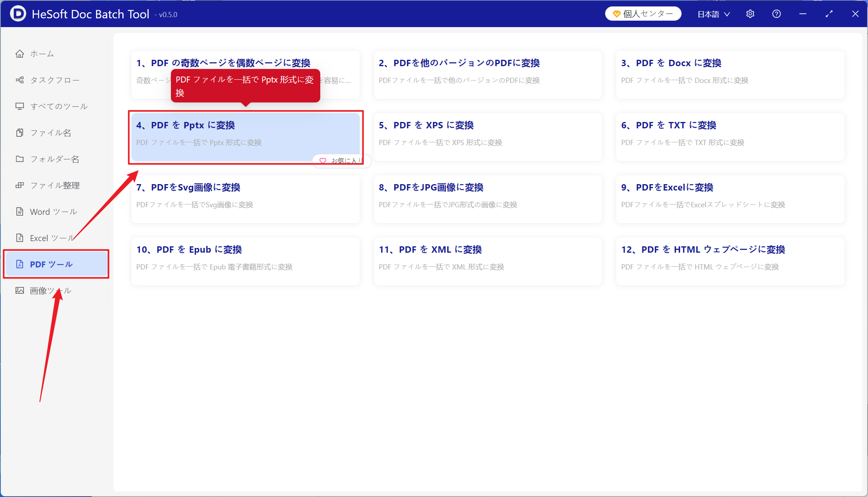Click description 'PDF ファイルを一括で Epub 電子書籍形式に変換'
This screenshot has width=868, height=497.
pyautogui.click(x=214, y=267)
